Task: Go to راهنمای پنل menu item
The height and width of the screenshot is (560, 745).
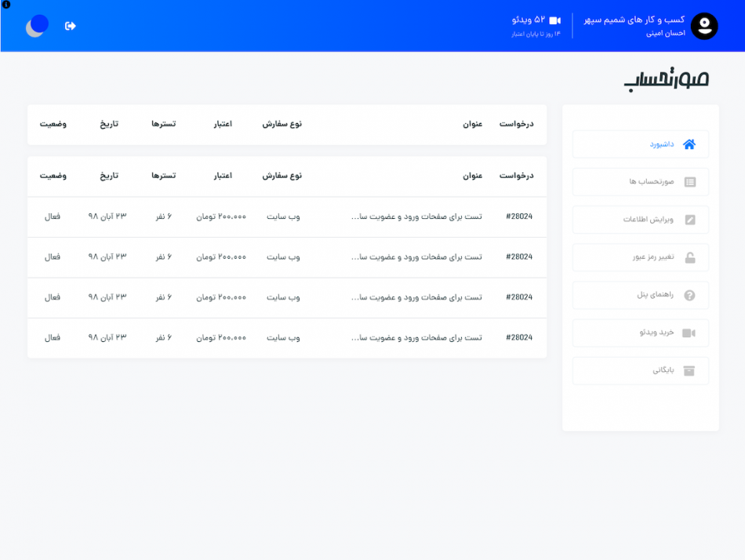Action: click(x=641, y=295)
